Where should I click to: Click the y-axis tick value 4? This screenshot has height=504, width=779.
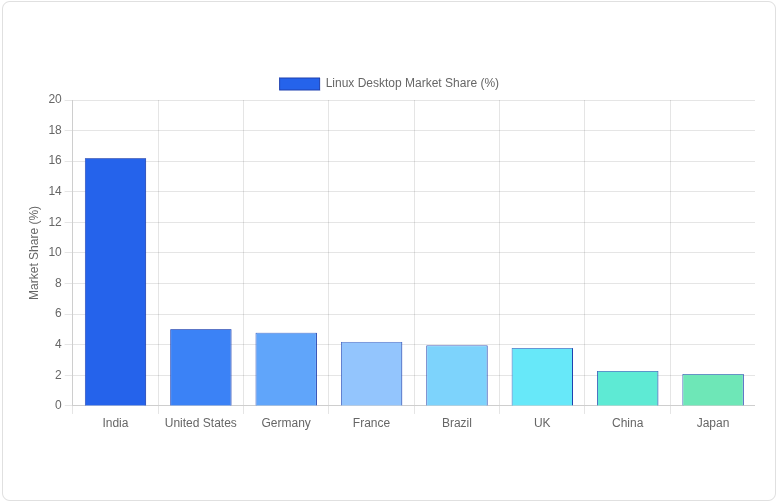point(59,344)
